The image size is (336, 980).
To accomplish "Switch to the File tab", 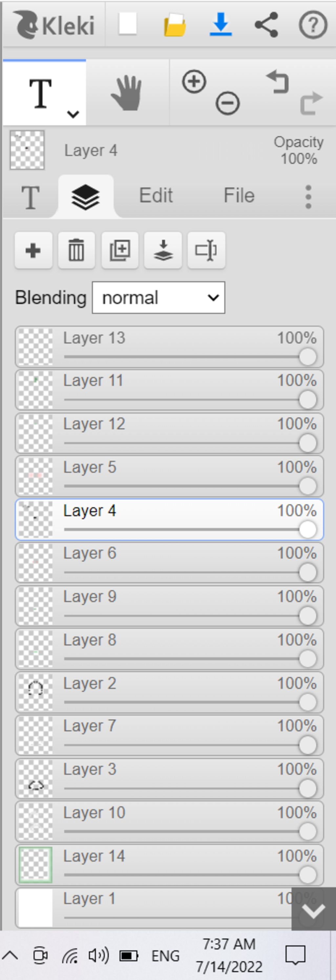I will coord(239,196).
